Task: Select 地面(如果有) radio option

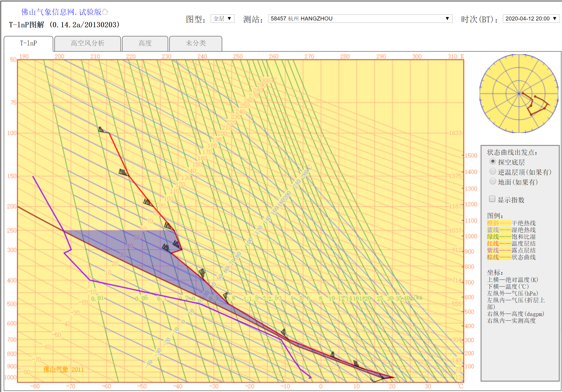Action: coord(493,181)
